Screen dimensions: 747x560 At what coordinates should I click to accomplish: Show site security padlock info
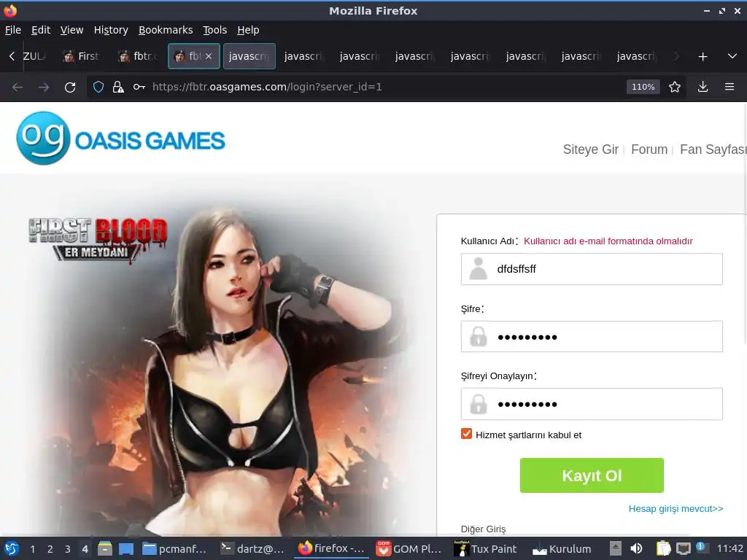click(117, 87)
